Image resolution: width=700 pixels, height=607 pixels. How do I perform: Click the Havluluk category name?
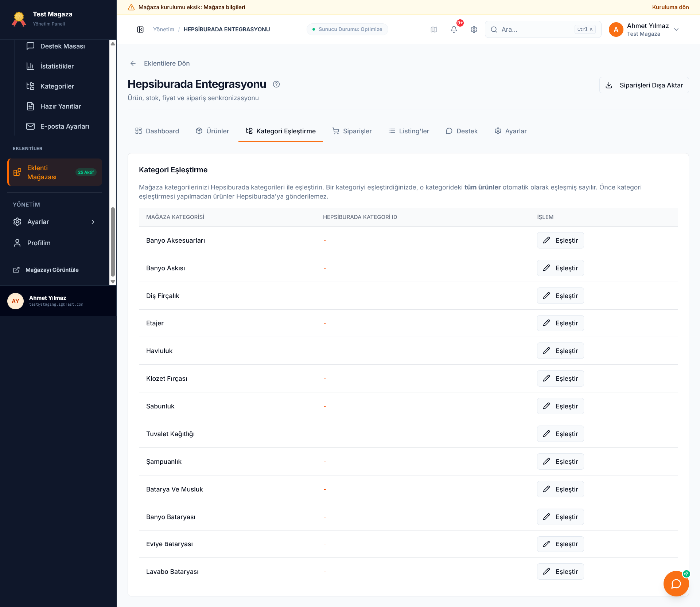click(159, 351)
